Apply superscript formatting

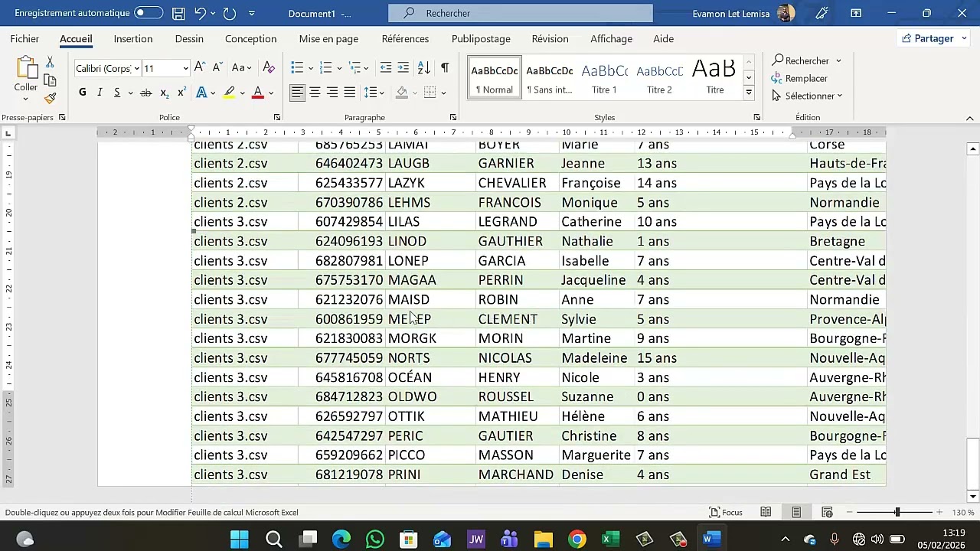(181, 93)
